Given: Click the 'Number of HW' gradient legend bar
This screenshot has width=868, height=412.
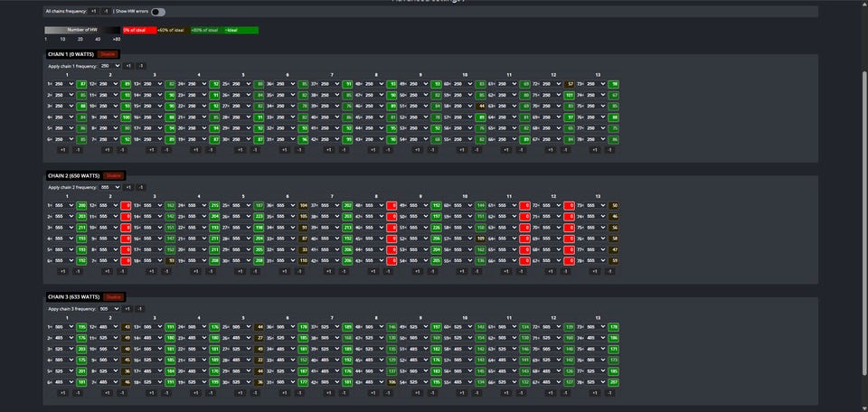Looking at the screenshot, I should (x=82, y=30).
